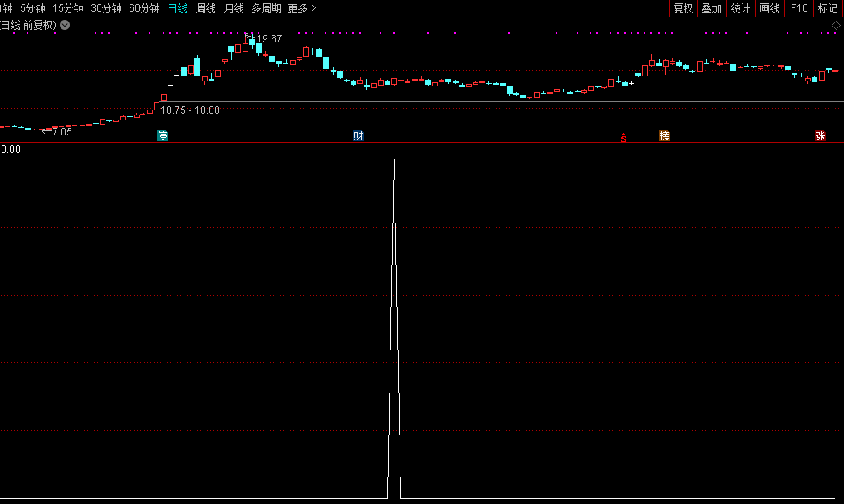The width and height of the screenshot is (844, 504).
Task: Click the 涨 (limit-up) event marker icon
Action: [x=820, y=136]
